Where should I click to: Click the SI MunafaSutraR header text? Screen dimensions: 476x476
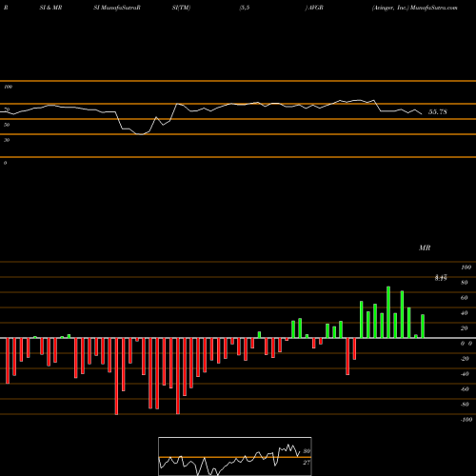tap(117, 8)
